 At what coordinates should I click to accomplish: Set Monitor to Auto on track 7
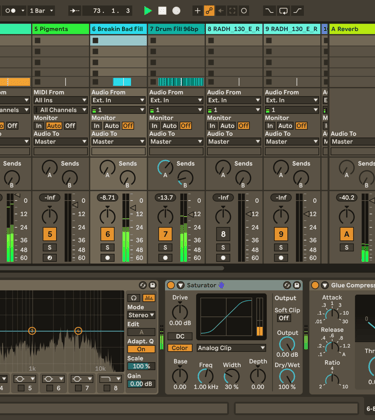pyautogui.click(x=169, y=126)
